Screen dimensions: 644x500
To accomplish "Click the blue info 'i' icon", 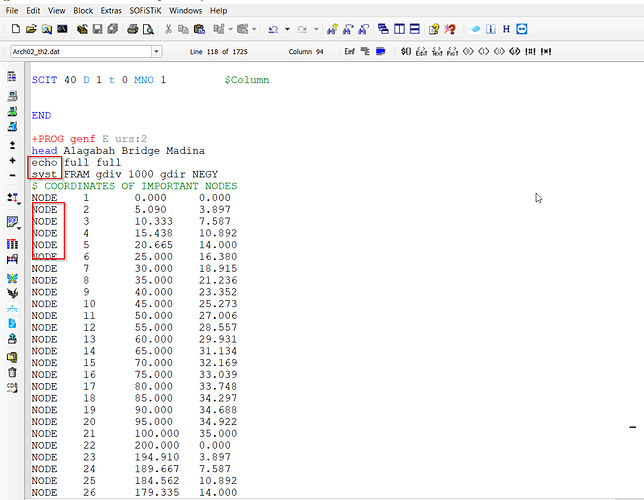I will pyautogui.click(x=491, y=29).
